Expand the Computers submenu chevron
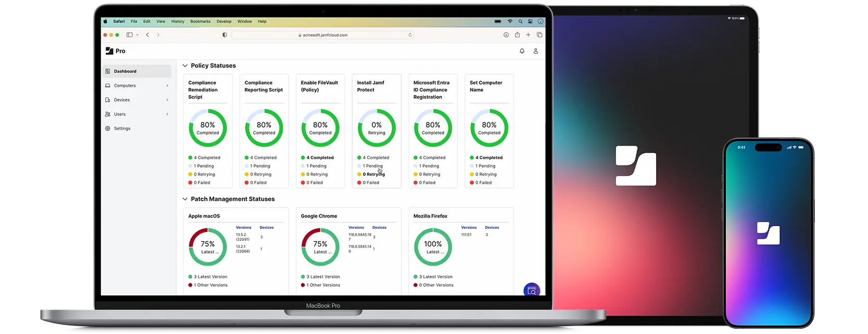 167,86
